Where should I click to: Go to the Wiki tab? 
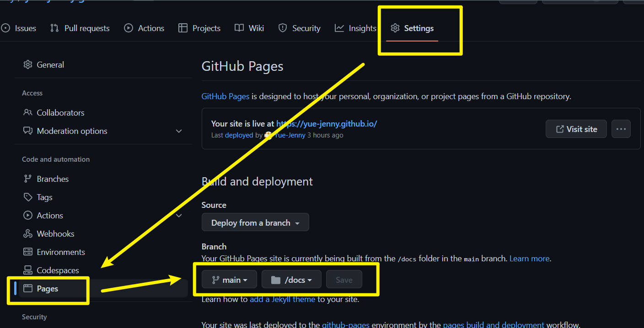click(x=249, y=28)
